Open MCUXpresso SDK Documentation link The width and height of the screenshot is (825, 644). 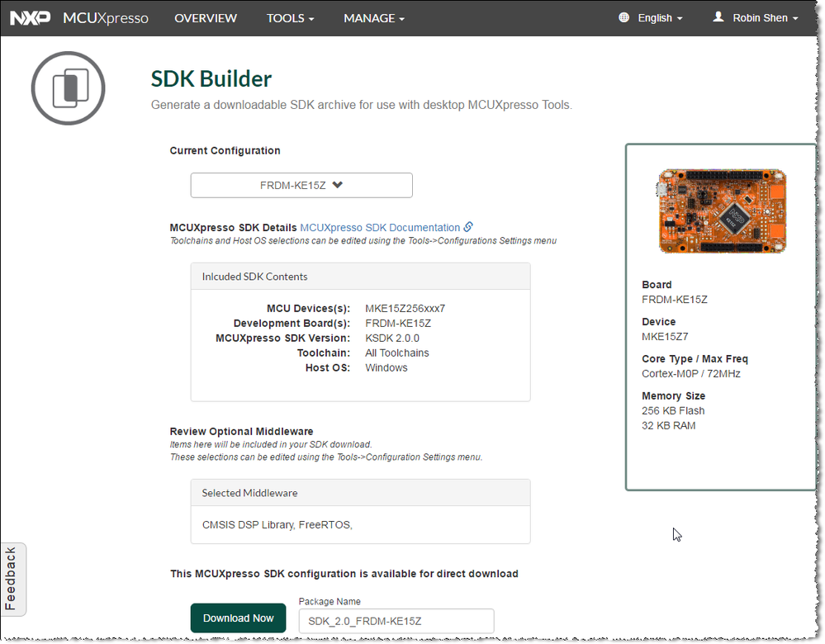click(x=380, y=228)
